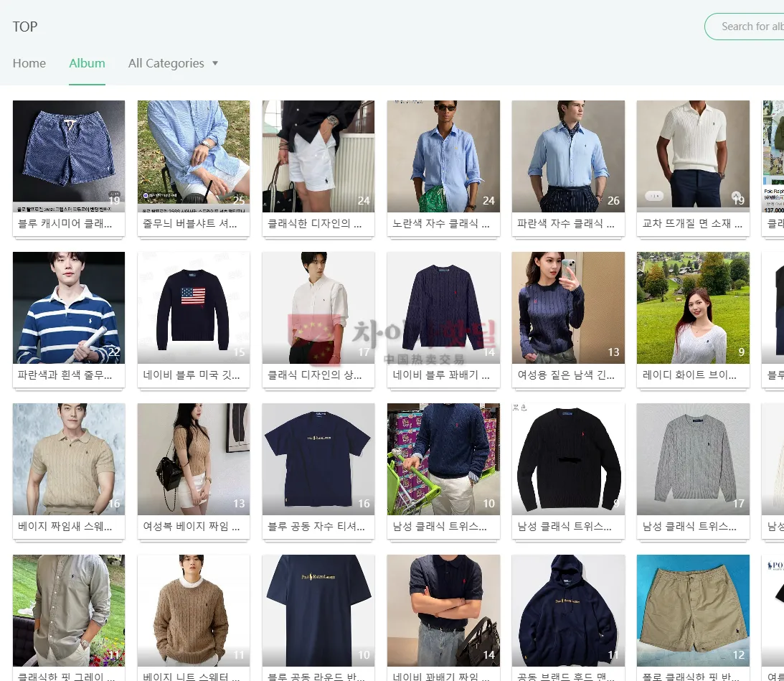Open the navy round-neck tee album with 10 photos

click(x=318, y=611)
